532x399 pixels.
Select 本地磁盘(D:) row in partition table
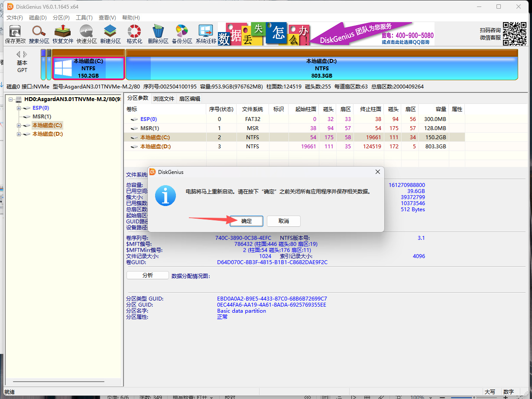(294, 146)
